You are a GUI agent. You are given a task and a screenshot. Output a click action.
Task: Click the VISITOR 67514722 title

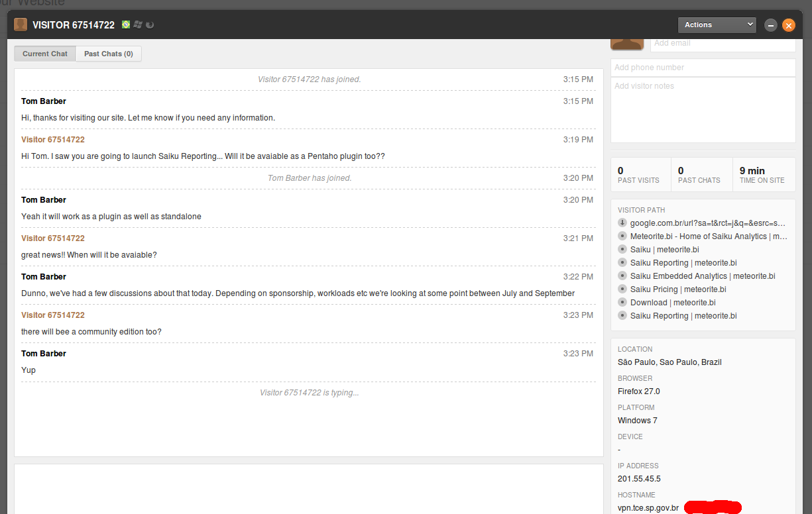click(x=74, y=25)
